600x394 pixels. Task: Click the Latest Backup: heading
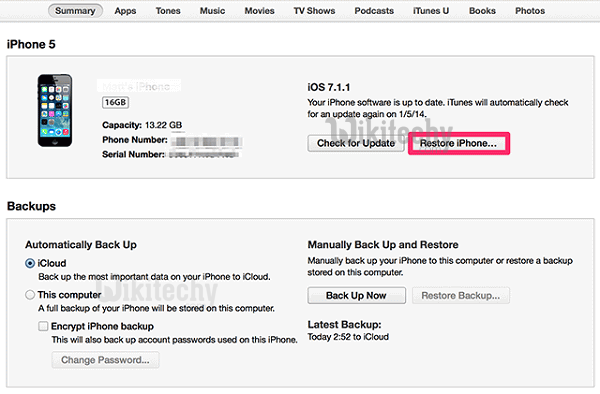tap(344, 325)
